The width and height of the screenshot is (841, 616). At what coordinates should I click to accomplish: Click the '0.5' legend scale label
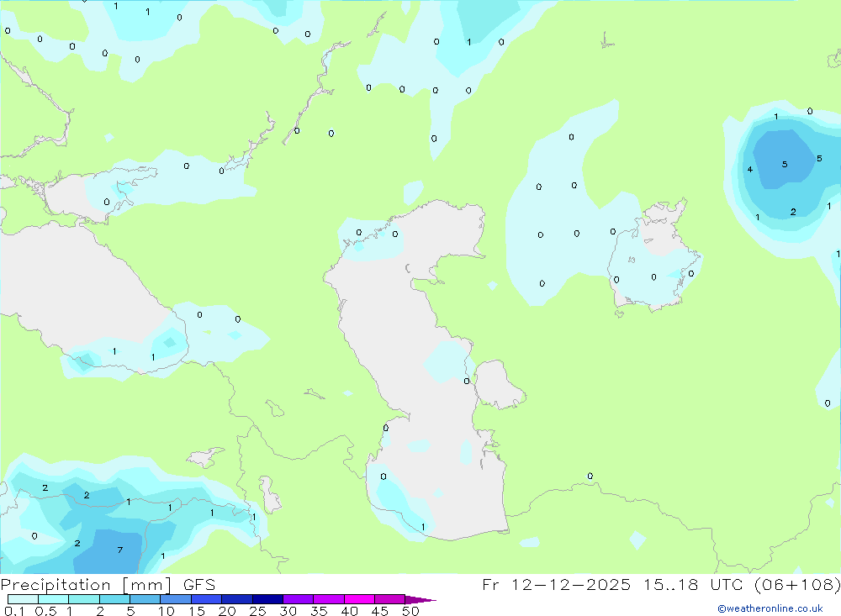coord(45,611)
